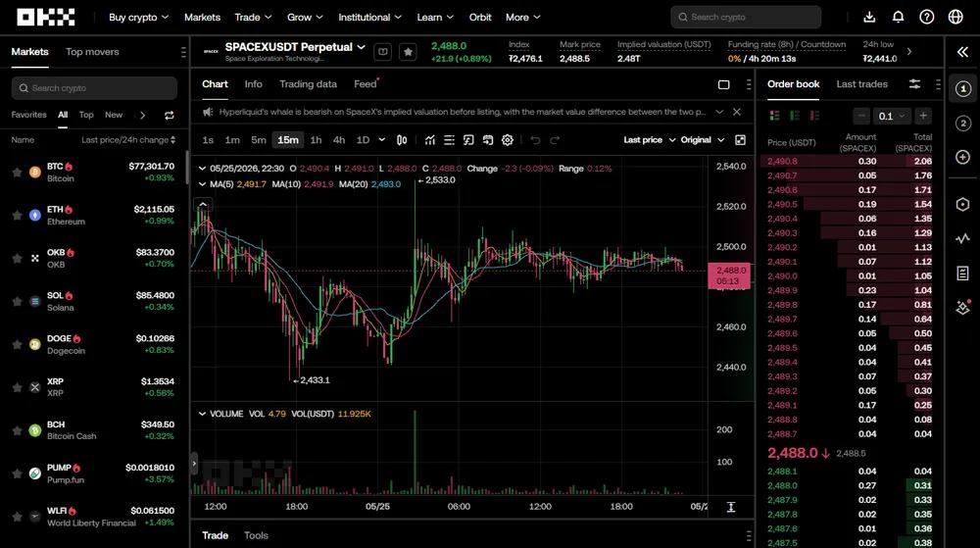Click the swap sort icon next to New
The width and height of the screenshot is (980, 548).
pyautogui.click(x=170, y=115)
